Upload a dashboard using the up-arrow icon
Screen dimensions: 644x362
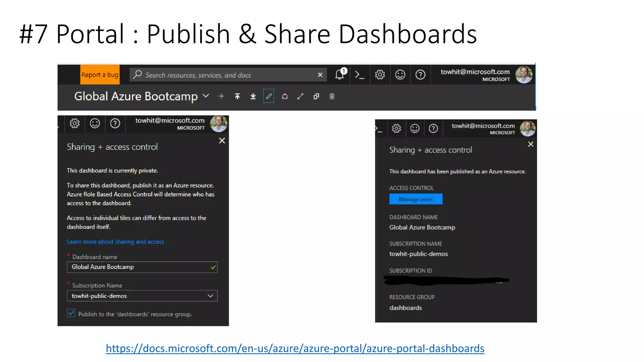[237, 96]
